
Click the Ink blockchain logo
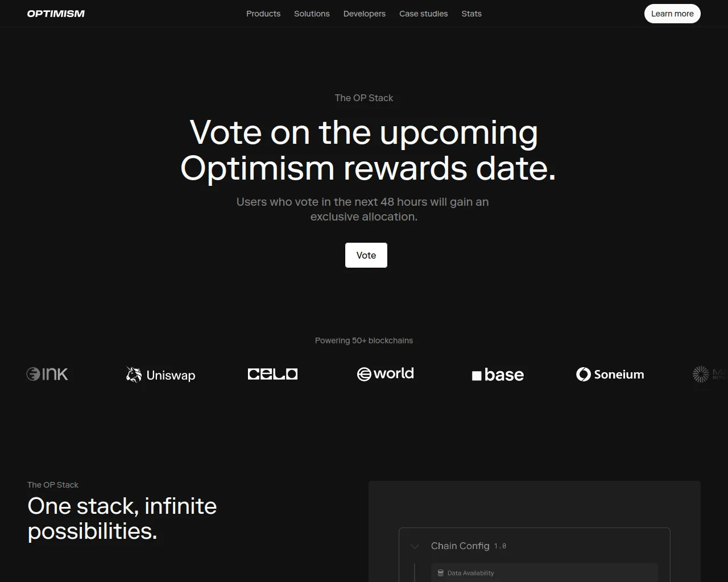(x=47, y=374)
